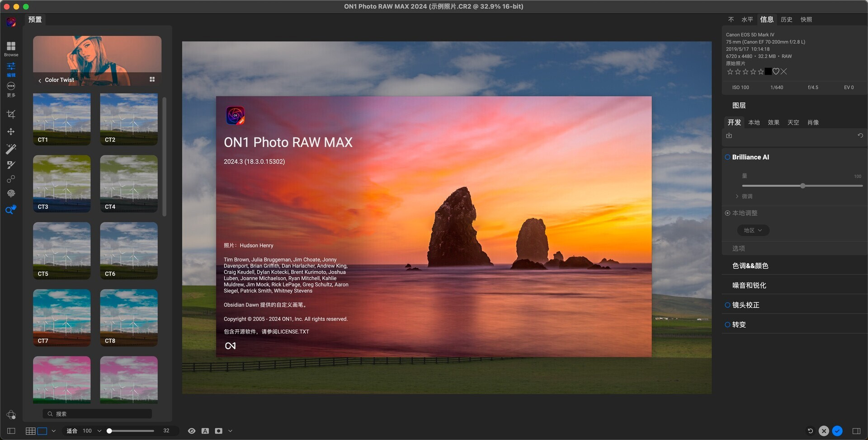Click the reset undo arrow at bottom right
The width and height of the screenshot is (868, 440).
810,431
